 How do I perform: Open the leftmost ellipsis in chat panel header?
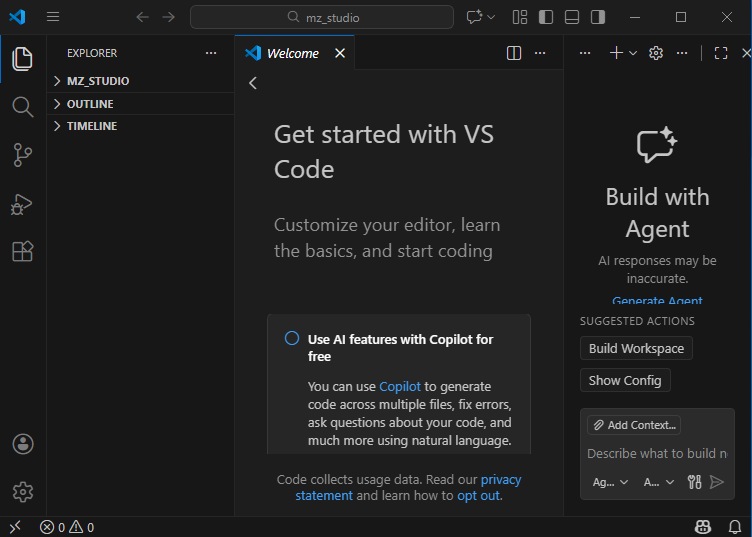pos(585,53)
